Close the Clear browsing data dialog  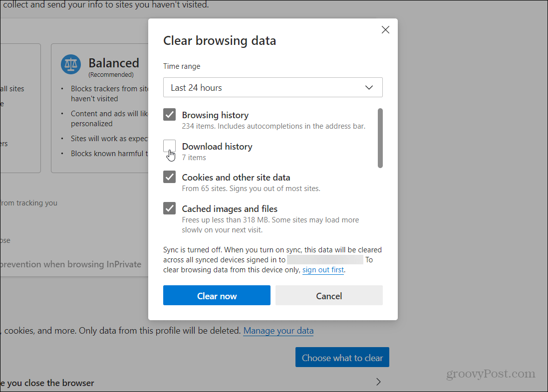click(385, 30)
